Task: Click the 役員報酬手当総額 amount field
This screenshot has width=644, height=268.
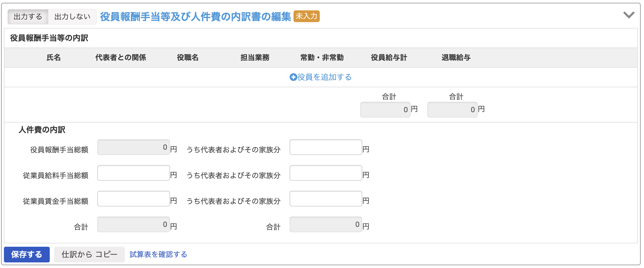Action: 134,147
